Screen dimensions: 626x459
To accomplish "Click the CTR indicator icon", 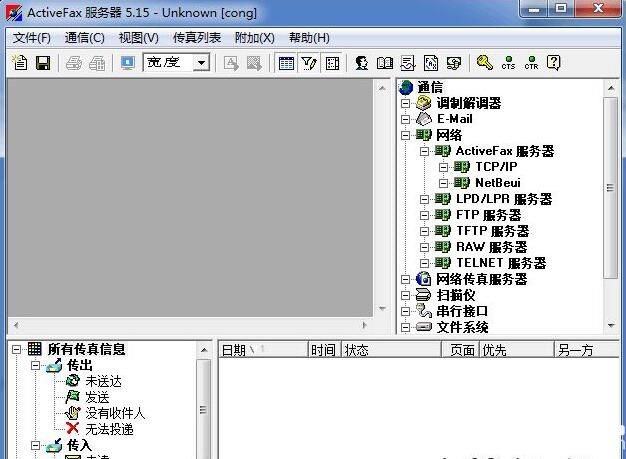I will [x=531, y=63].
